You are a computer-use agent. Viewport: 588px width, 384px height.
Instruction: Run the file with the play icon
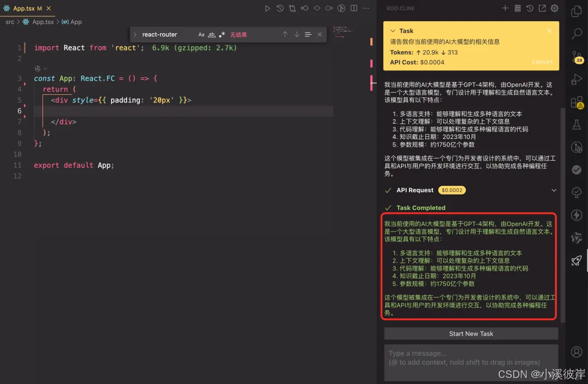point(267,8)
